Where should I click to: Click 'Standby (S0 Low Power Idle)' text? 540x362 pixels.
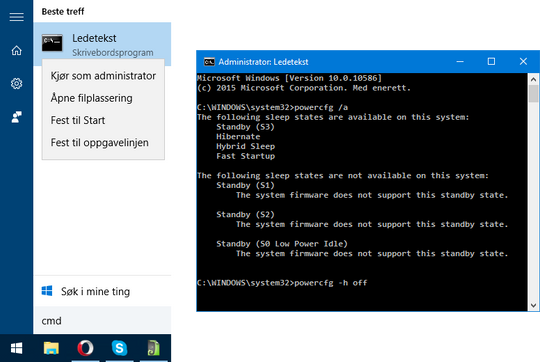point(282,244)
